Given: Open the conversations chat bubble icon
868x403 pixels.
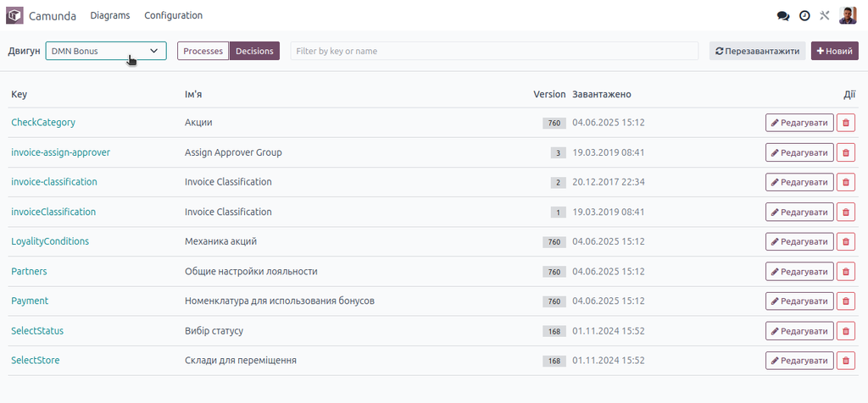Looking at the screenshot, I should click(782, 16).
